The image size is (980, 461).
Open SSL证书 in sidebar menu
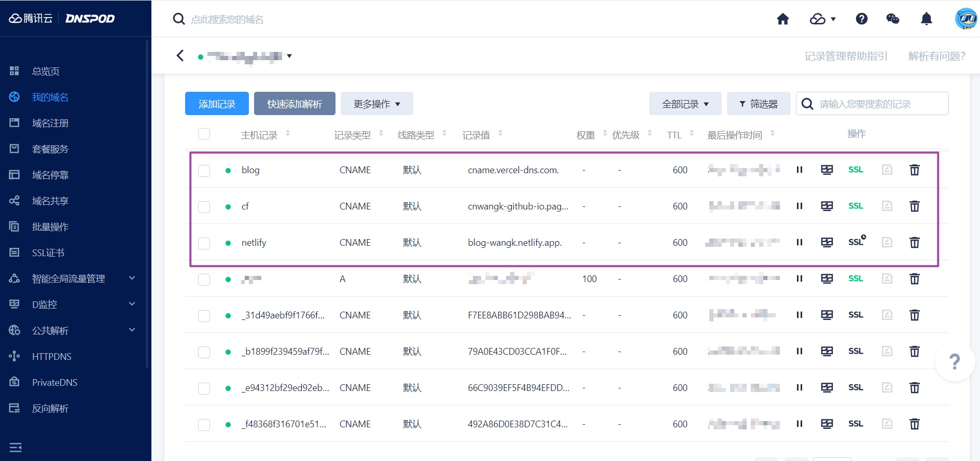tap(48, 253)
